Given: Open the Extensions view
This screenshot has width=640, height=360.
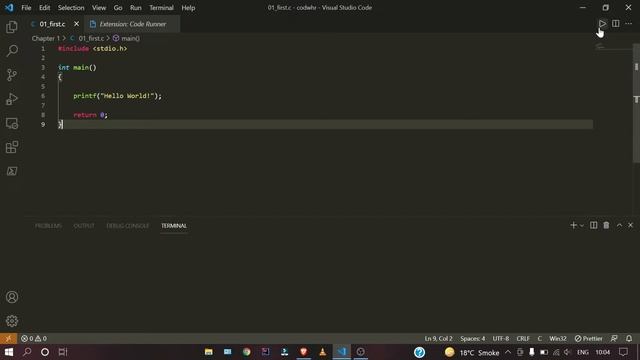Looking at the screenshot, I should [x=12, y=147].
